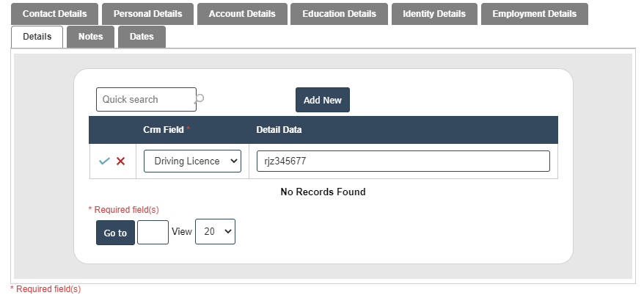This screenshot has height=298, width=644.
Task: Click the page number box beside Go to
Action: pyautogui.click(x=153, y=233)
